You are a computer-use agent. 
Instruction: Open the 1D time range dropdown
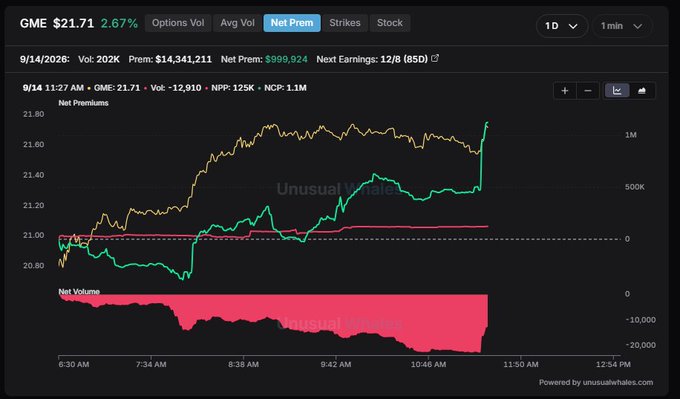point(562,26)
